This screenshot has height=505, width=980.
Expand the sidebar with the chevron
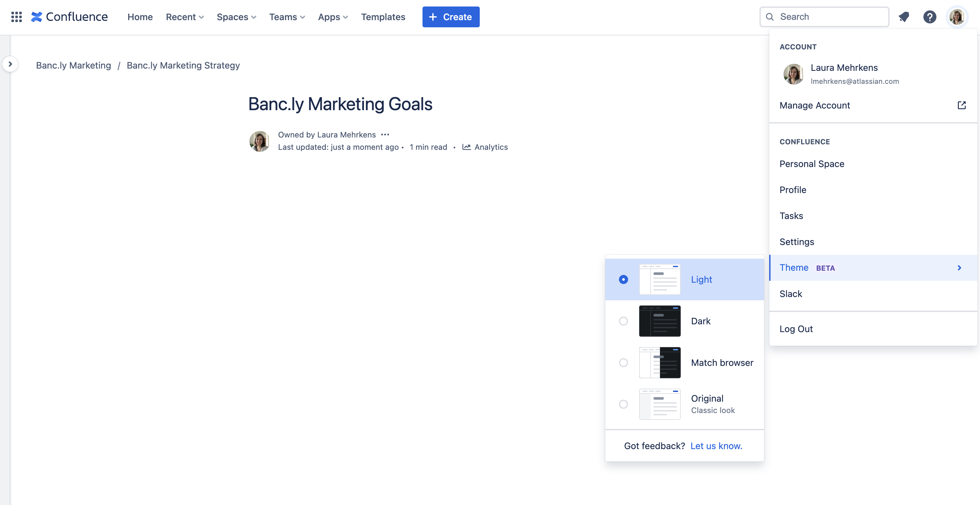[x=10, y=64]
